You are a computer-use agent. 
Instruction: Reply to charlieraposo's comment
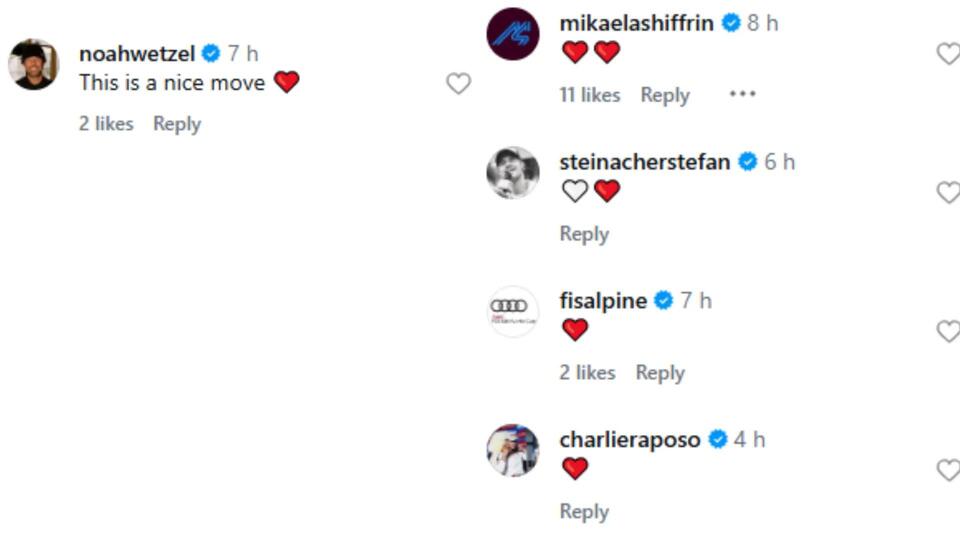(x=584, y=511)
